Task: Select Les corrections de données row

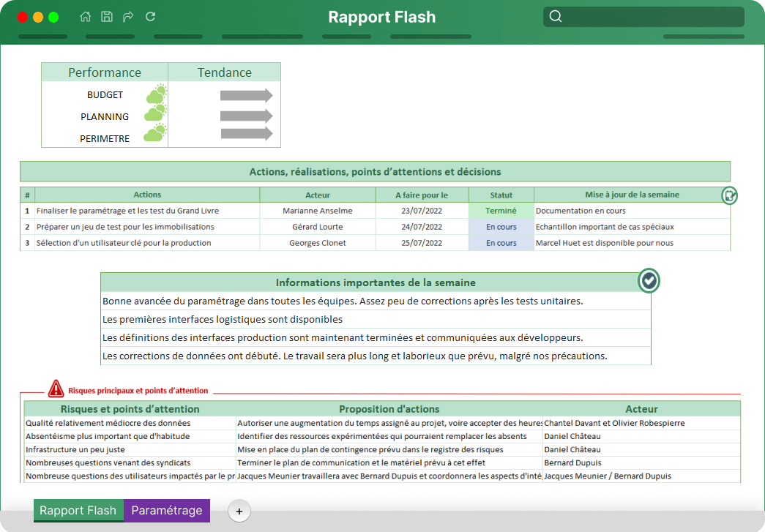Action: pyautogui.click(x=376, y=356)
